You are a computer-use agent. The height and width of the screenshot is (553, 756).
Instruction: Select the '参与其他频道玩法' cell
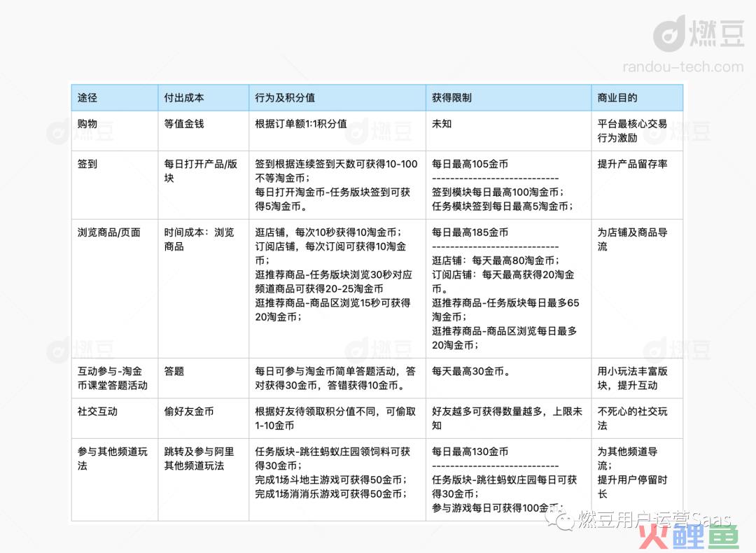(x=115, y=479)
